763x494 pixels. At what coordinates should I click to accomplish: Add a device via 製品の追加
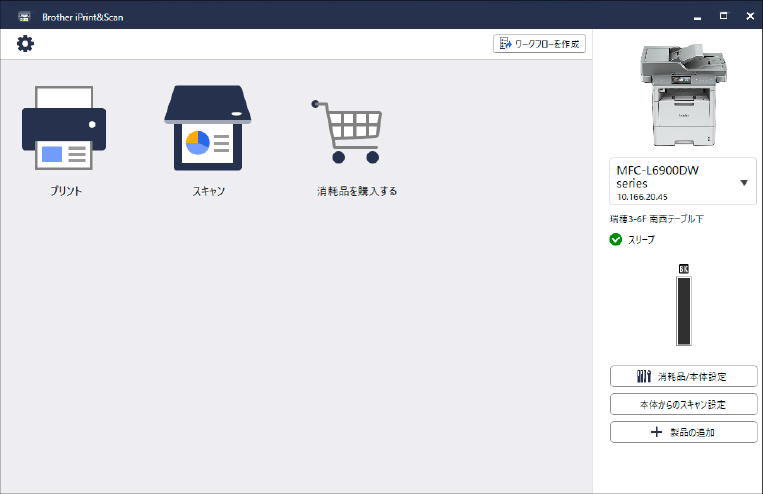[683, 432]
